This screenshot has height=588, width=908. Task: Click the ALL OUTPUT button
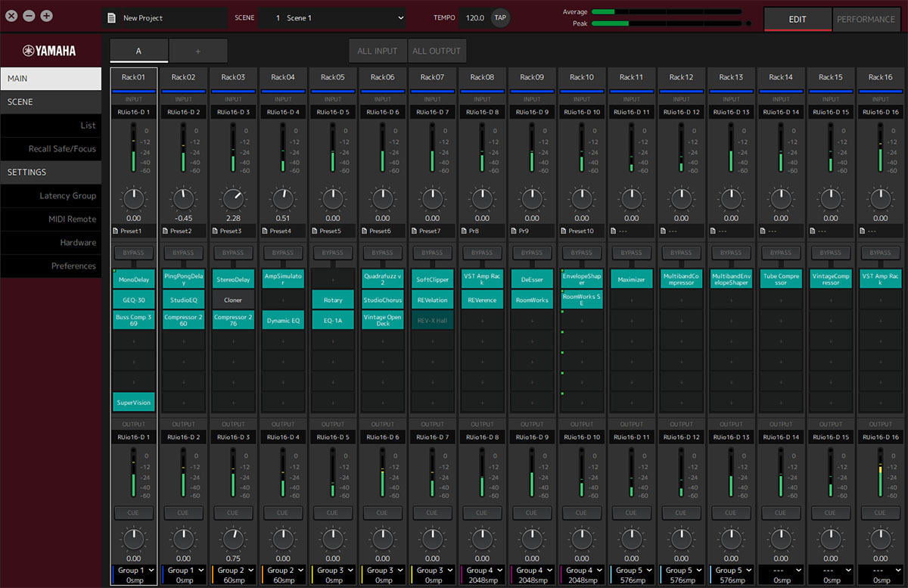[437, 51]
